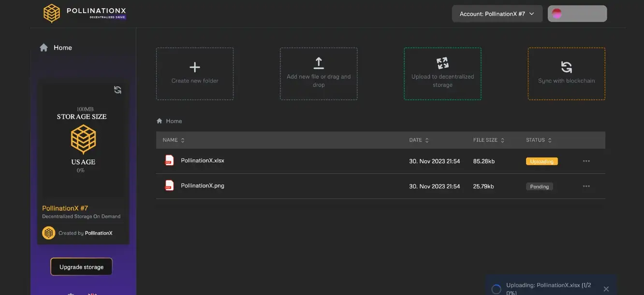Viewport: 644px width, 295px height.
Task: Click the Pending status badge
Action: [539, 186]
